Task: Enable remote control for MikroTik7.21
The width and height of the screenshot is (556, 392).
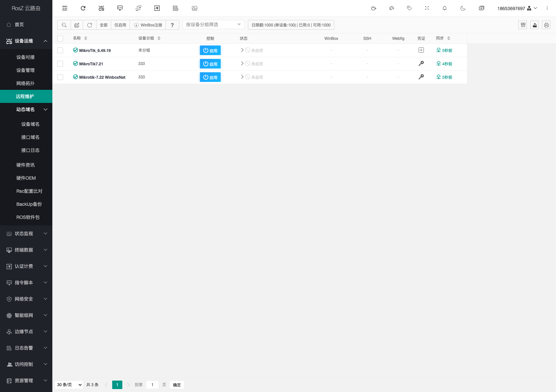Action: coord(210,64)
